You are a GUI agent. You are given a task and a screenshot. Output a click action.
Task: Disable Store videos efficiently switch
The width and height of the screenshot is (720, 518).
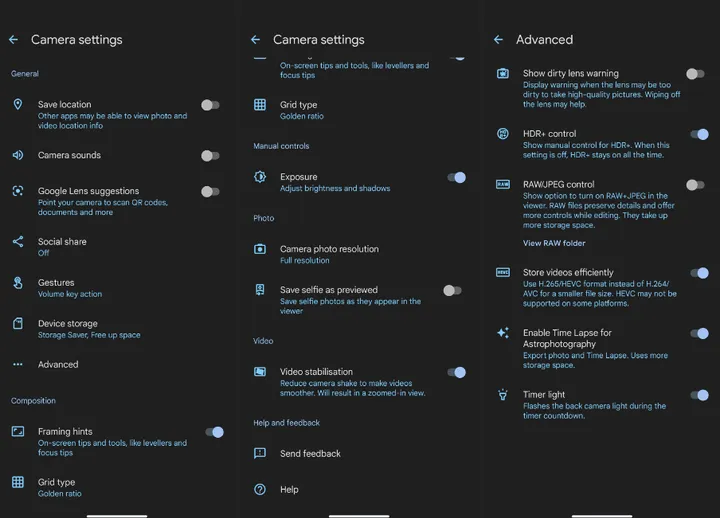pos(697,273)
